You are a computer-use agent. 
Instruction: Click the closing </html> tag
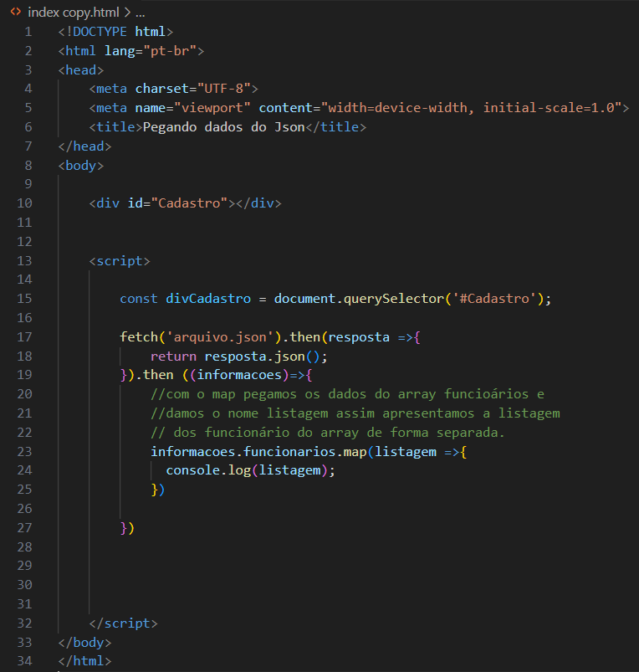pos(84,661)
